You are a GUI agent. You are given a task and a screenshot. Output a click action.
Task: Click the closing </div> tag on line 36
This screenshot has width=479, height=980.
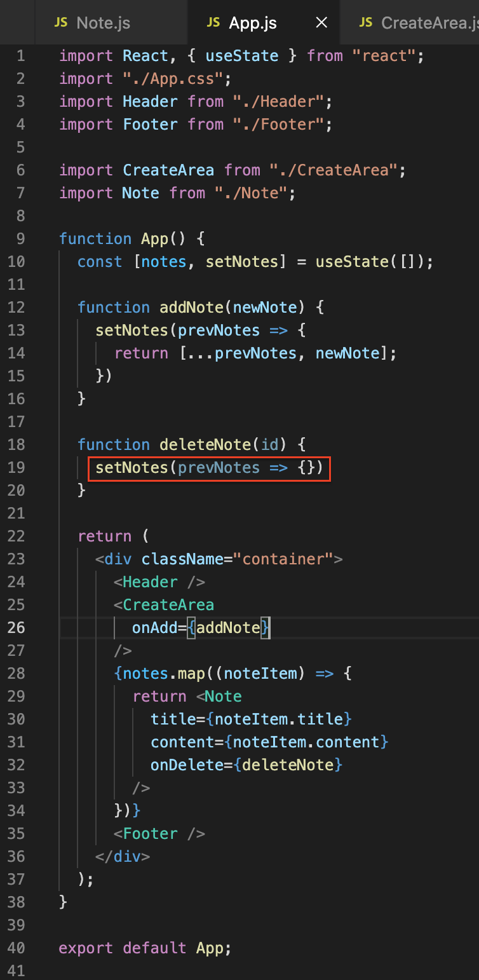(x=123, y=856)
